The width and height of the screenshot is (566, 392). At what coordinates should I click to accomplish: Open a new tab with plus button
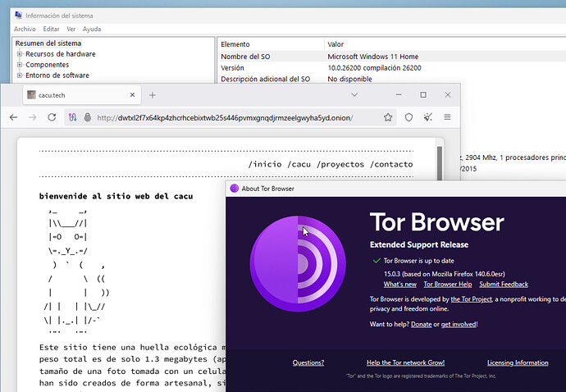[153, 95]
